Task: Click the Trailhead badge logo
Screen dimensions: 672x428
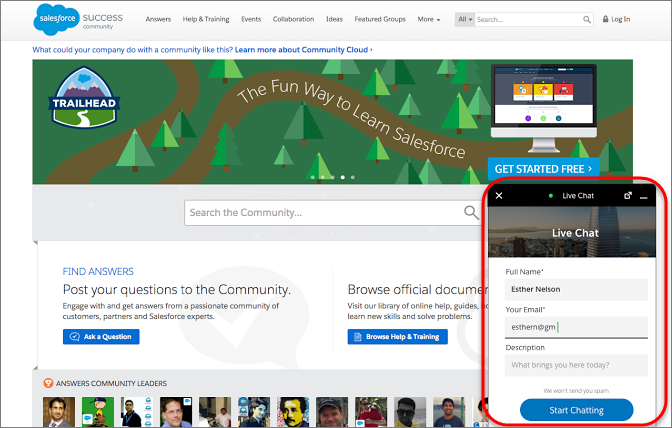Action: (84, 98)
